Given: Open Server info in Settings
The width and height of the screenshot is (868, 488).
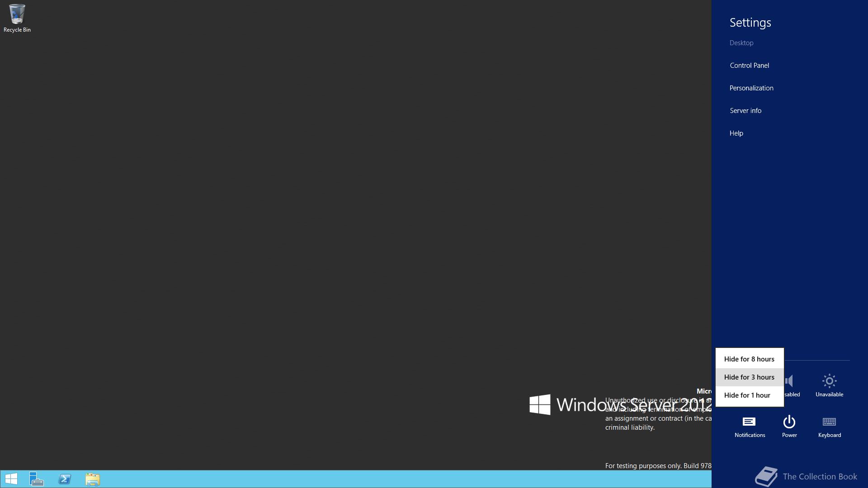Looking at the screenshot, I should (745, 111).
